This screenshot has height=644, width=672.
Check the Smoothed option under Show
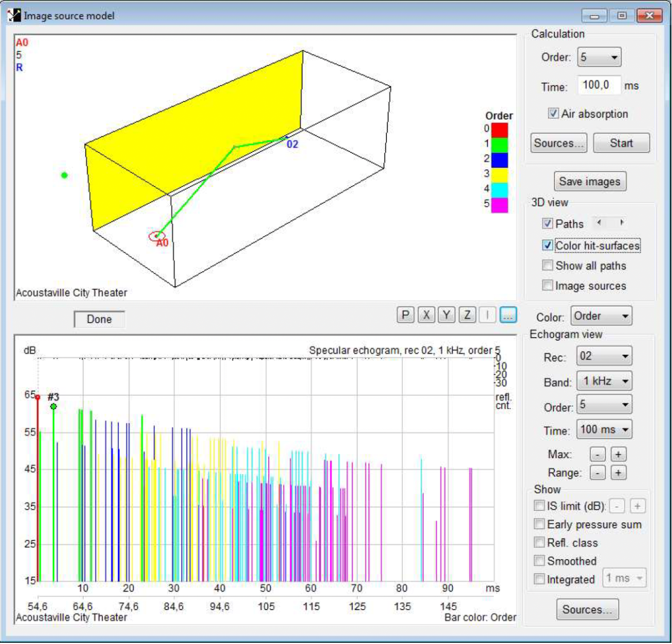(x=539, y=561)
